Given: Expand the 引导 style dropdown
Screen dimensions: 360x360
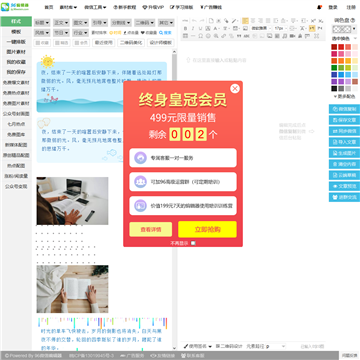Looking at the screenshot, I should [99, 23].
